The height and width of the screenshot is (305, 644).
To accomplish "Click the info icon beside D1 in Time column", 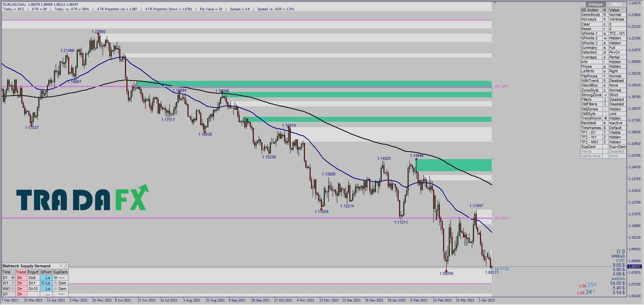I will 13,278.
